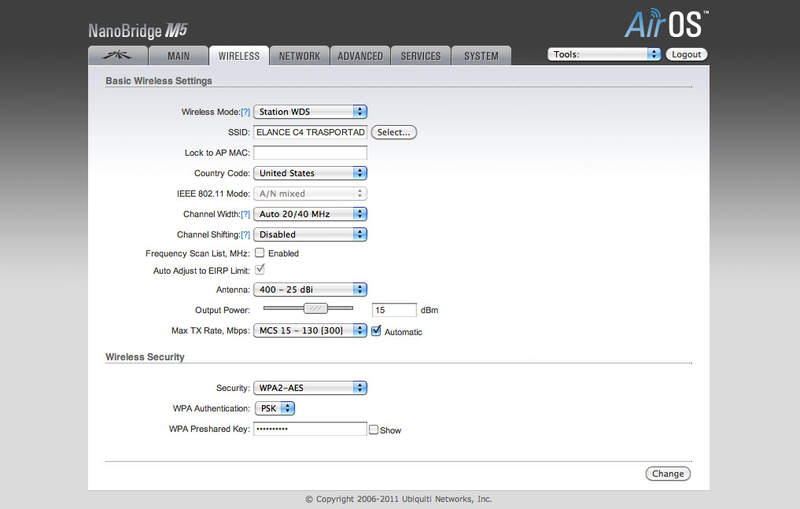Click the WPA Preshared Key field
800x509 pixels.
tap(310, 429)
